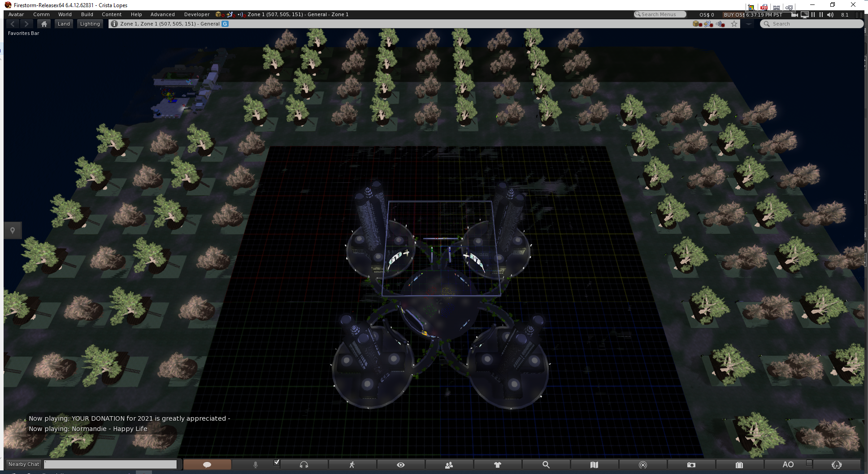Go to home location
The width and height of the screenshot is (868, 474).
44,24
